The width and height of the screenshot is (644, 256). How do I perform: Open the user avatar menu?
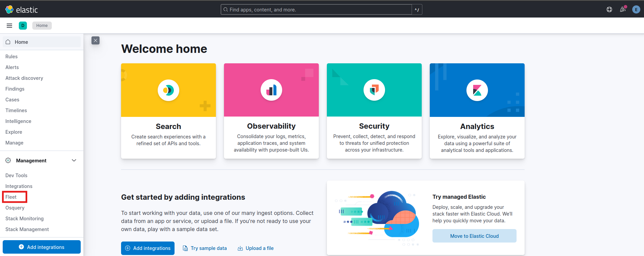(636, 9)
